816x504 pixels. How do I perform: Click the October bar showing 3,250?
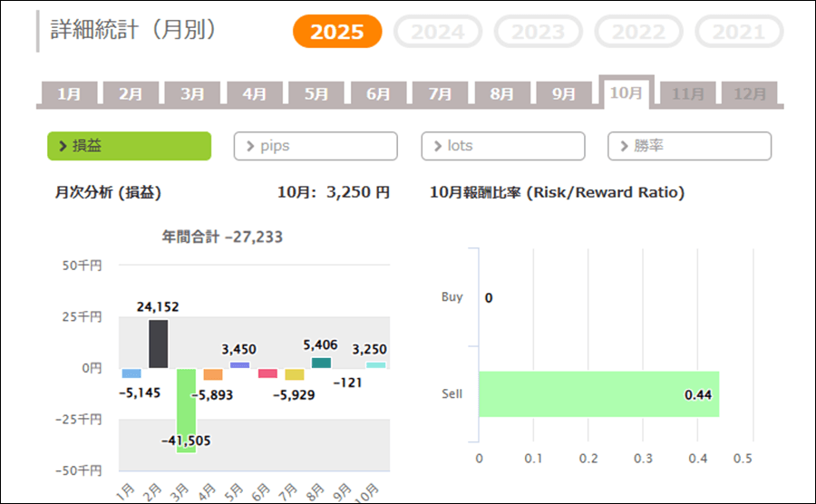click(x=375, y=365)
